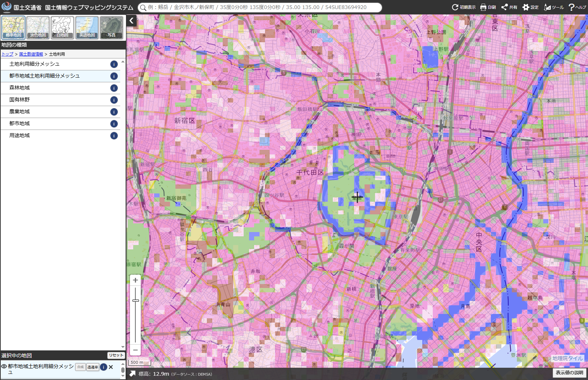Follow the 国土数値情報 breadcrumb link
Viewport: 588px width, 380px height.
(x=31, y=54)
